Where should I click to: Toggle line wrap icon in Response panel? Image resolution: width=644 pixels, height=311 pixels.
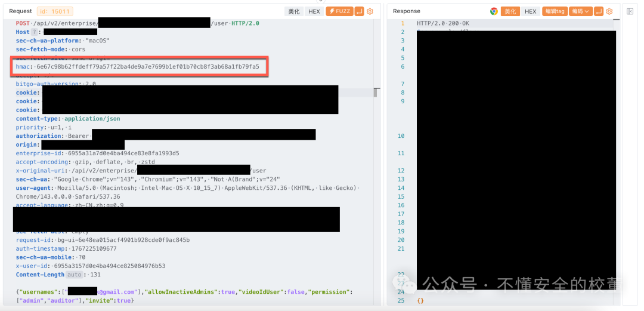[x=599, y=11]
